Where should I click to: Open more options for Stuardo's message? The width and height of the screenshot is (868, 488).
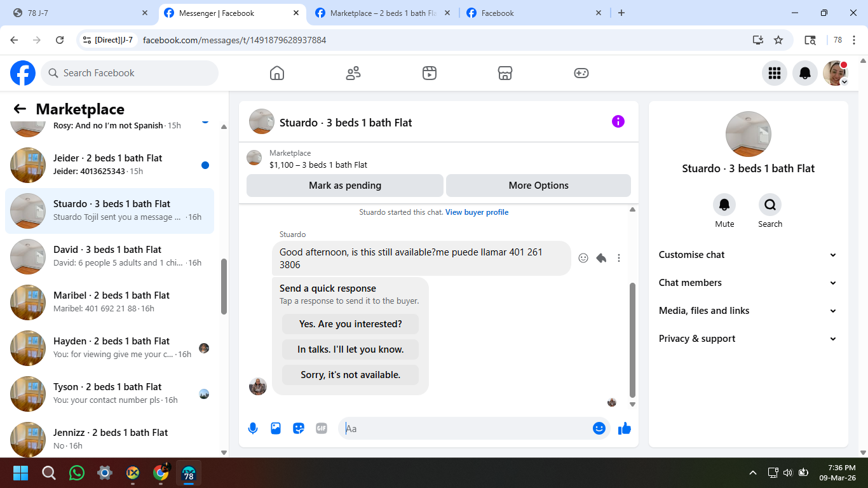619,258
